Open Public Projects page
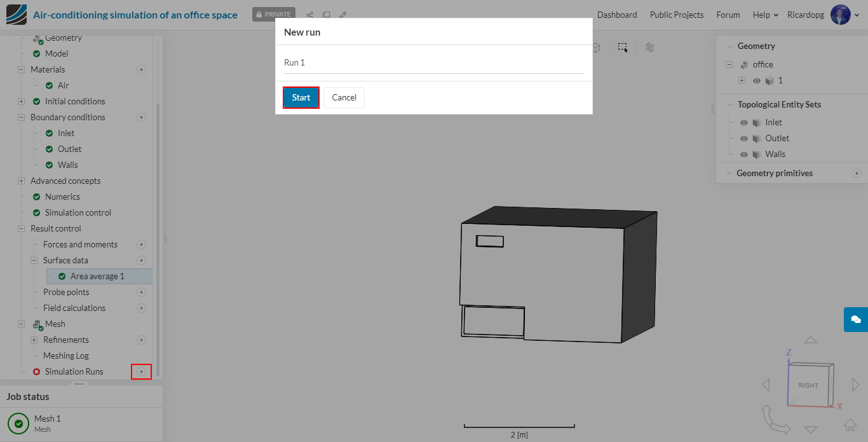This screenshot has width=868, height=442. pos(677,15)
